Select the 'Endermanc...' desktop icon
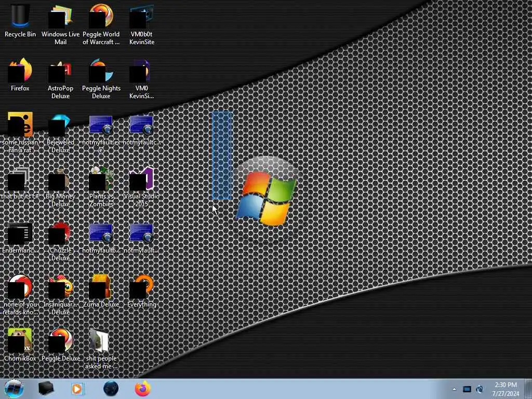 point(20,238)
